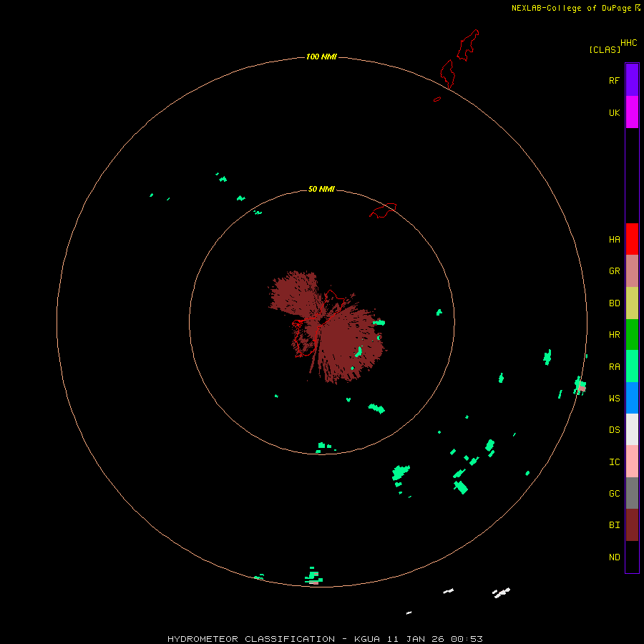Viewport: 644px width, 644px height.
Task: Pick the RA light green swatch
Action: click(x=632, y=366)
